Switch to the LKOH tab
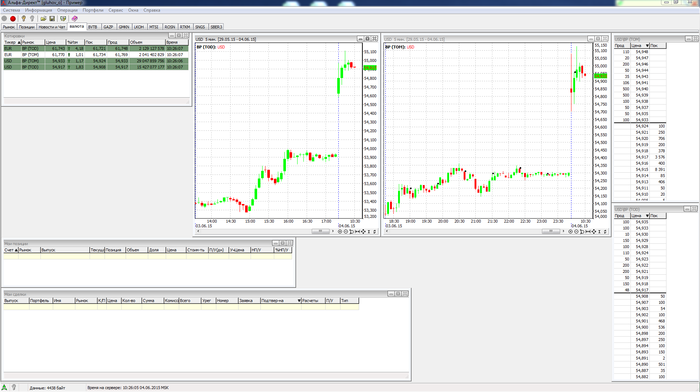 tap(139, 27)
